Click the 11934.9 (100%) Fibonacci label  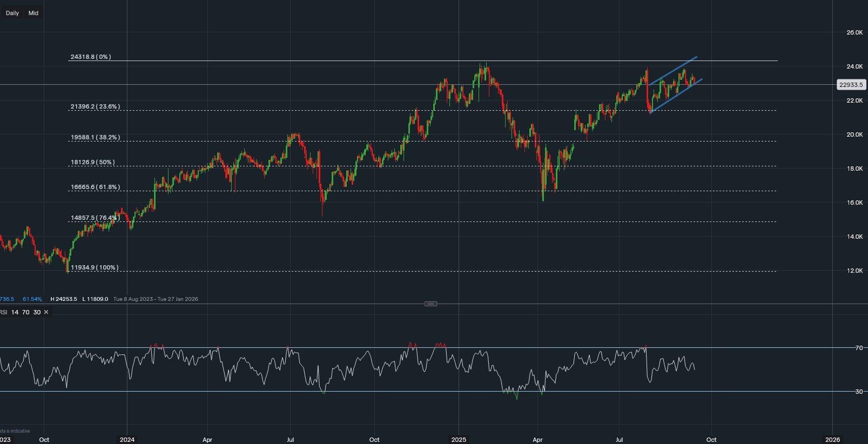[95, 267]
